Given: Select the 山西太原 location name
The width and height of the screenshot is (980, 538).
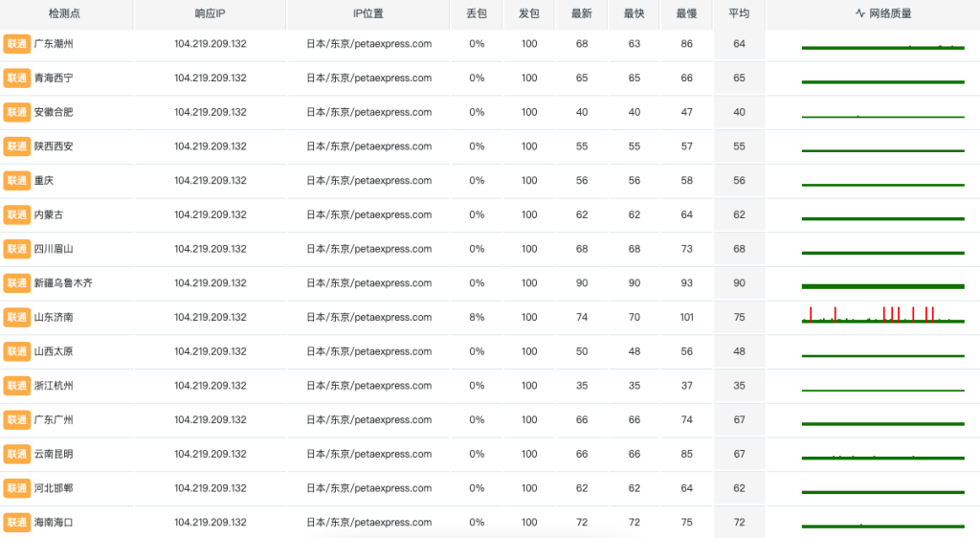Looking at the screenshot, I should coord(54,351).
